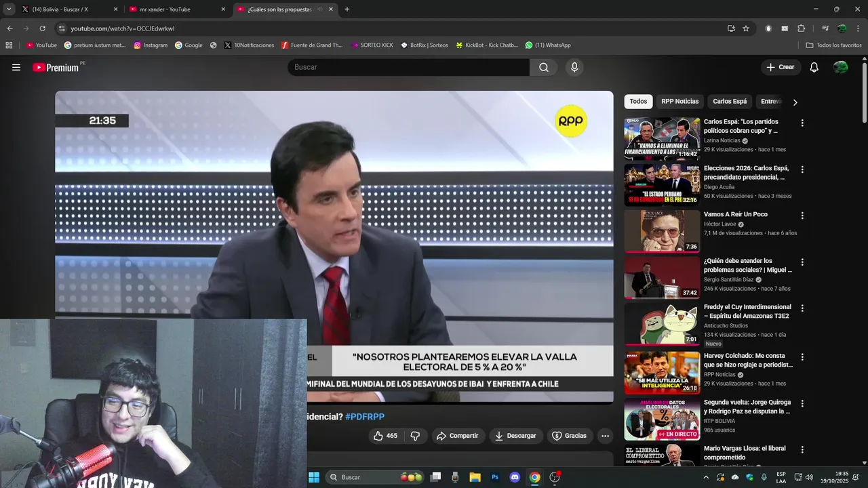
Task: Click the Gracias button
Action: [x=569, y=436]
